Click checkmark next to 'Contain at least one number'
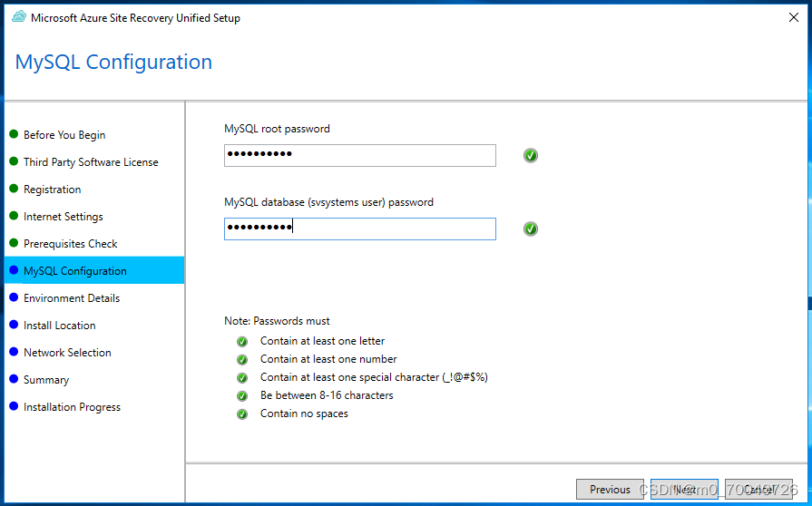The height and width of the screenshot is (506, 812). [x=242, y=360]
